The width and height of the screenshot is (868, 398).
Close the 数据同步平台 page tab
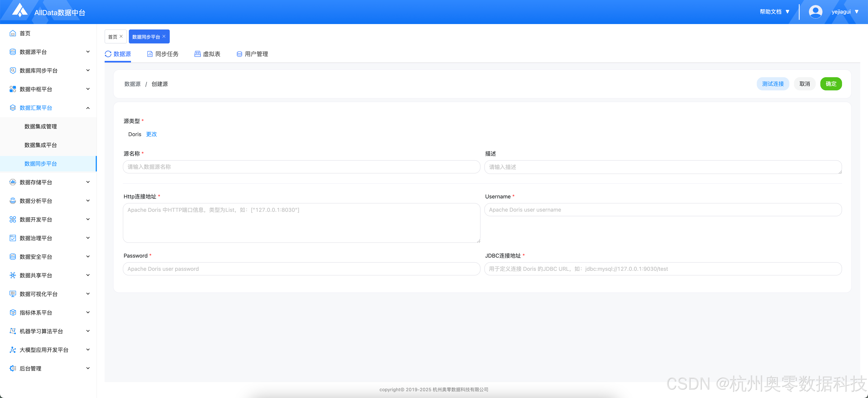tap(164, 36)
